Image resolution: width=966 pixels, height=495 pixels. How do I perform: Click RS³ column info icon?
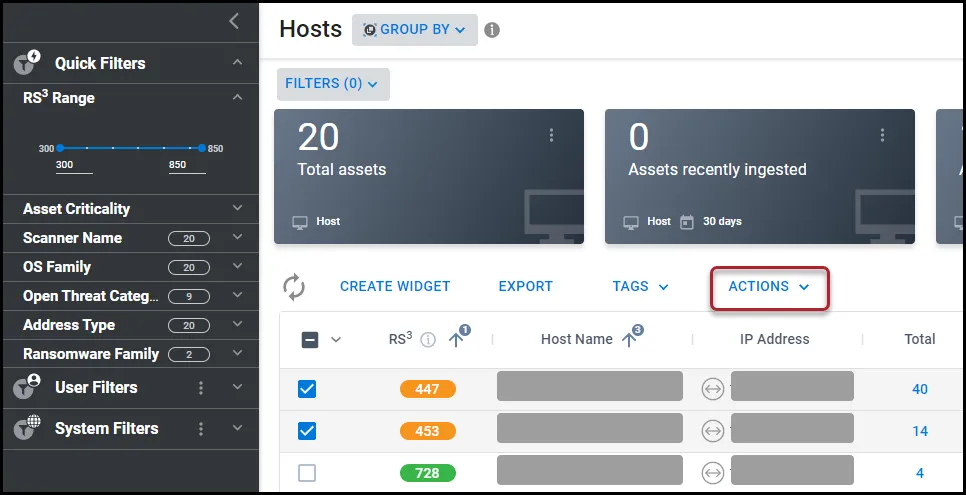(x=428, y=340)
